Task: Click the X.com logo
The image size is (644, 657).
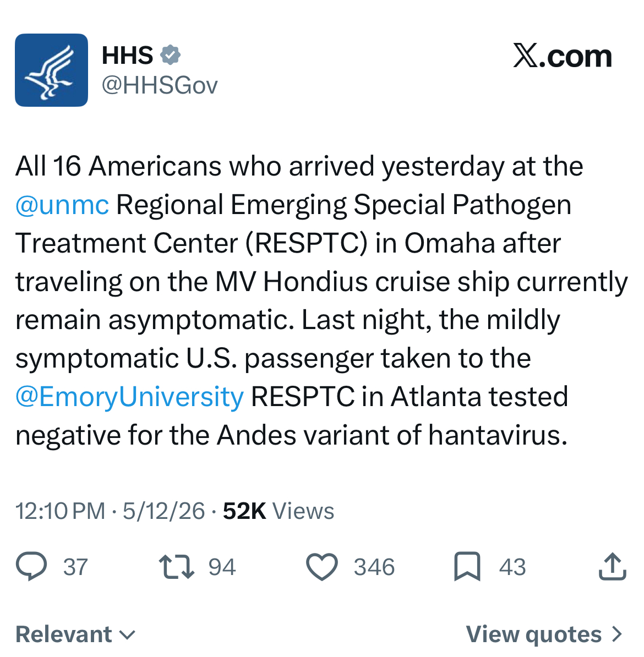Action: click(x=562, y=56)
